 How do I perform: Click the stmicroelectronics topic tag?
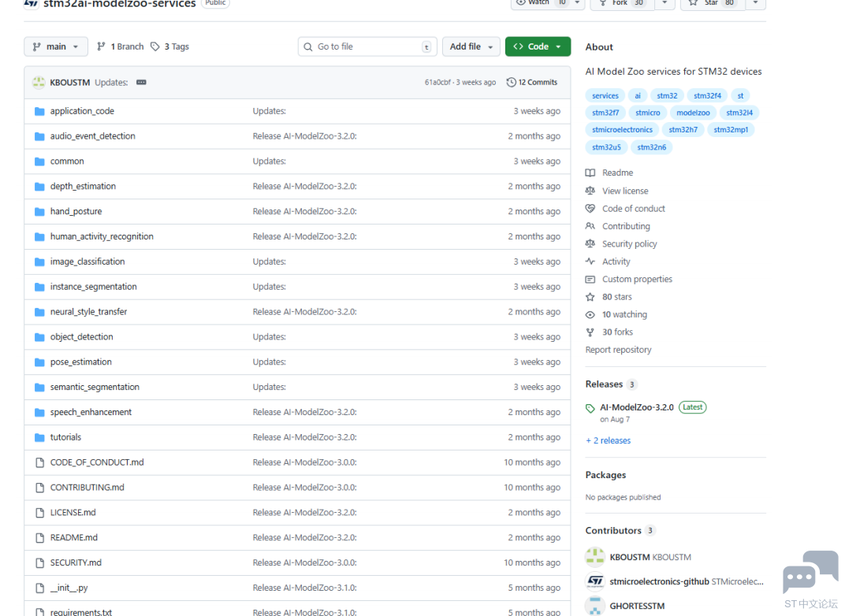pos(622,130)
